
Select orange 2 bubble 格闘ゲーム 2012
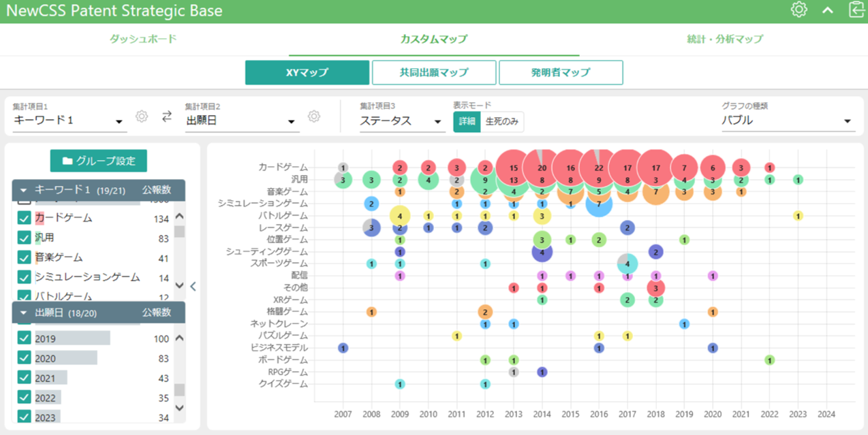point(485,312)
